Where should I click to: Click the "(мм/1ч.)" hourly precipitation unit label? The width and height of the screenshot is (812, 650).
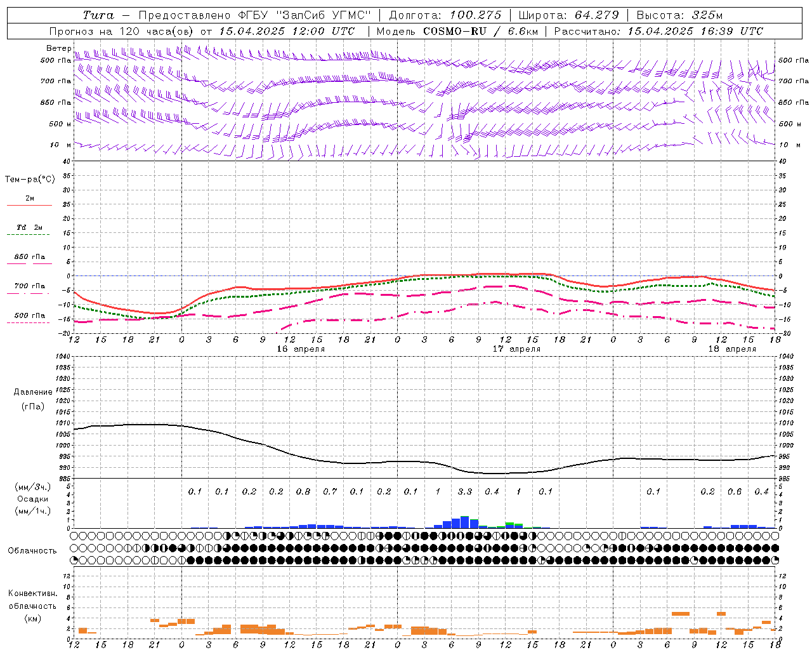32,511
